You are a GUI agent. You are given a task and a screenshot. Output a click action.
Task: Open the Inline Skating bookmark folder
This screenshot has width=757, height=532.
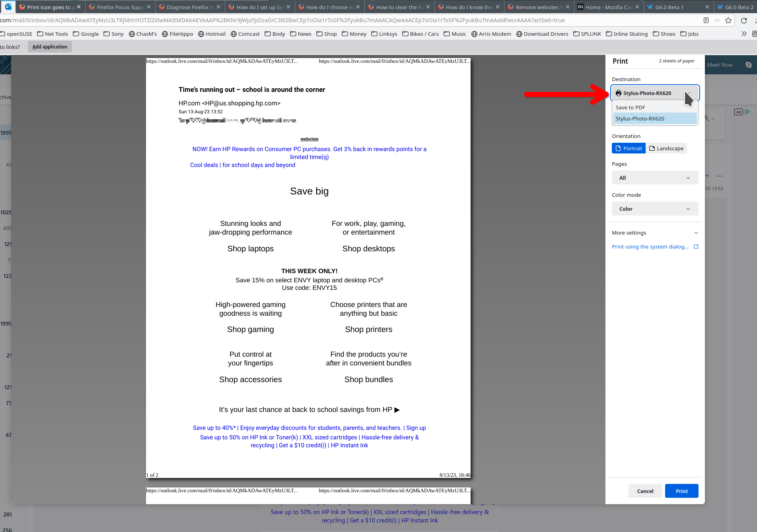(x=627, y=34)
